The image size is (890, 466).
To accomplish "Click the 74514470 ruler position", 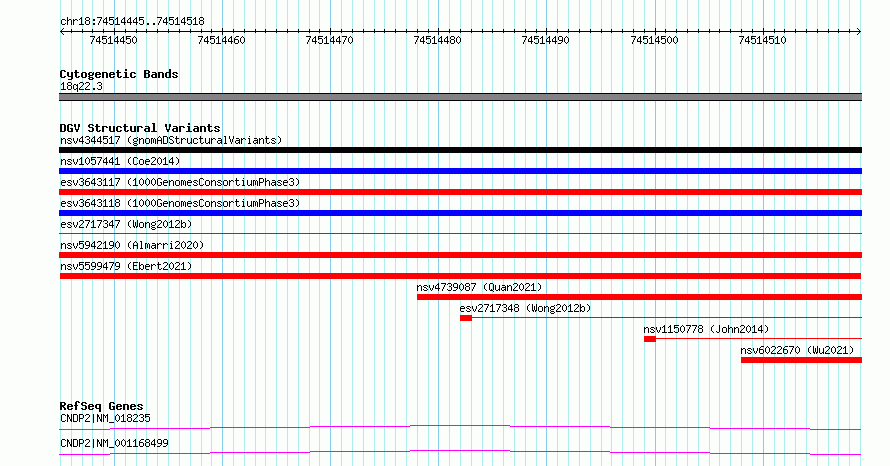I will coord(329,40).
